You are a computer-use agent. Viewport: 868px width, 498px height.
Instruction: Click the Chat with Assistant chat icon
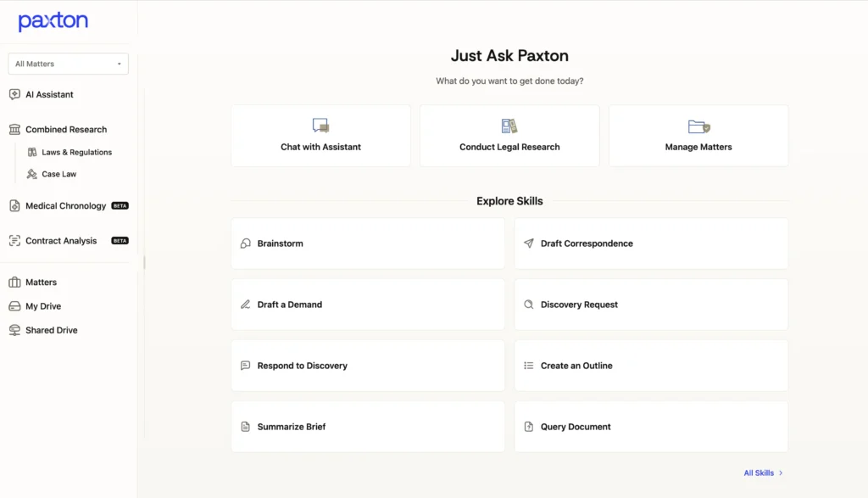tap(320, 126)
